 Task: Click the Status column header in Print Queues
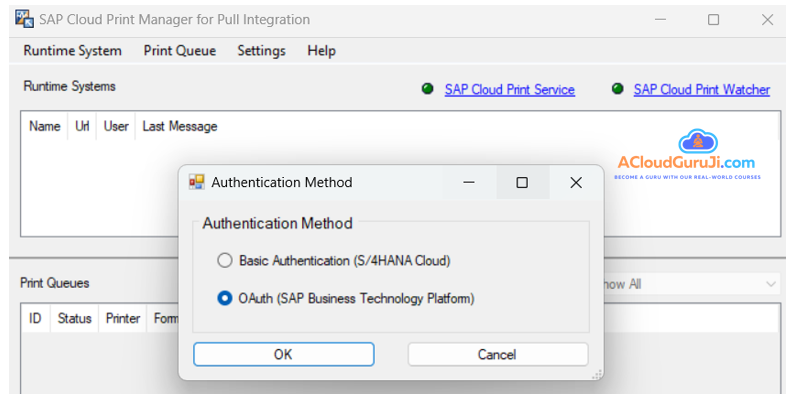tap(74, 319)
